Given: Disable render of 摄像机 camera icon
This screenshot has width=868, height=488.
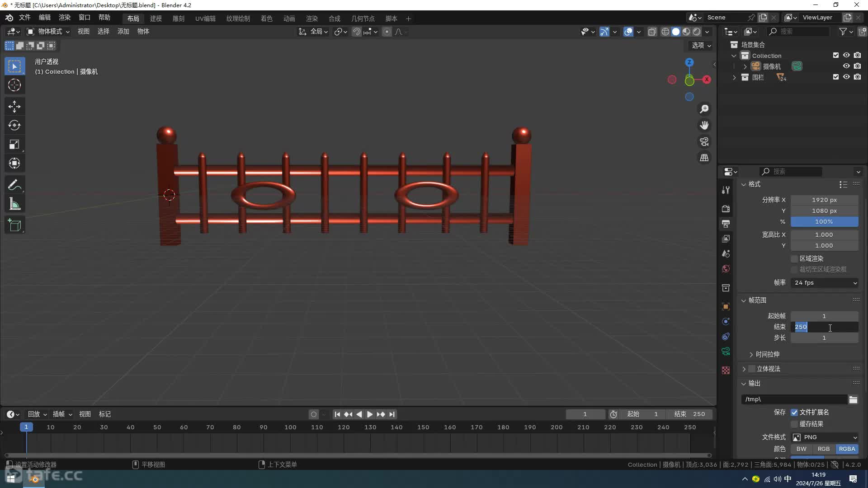Looking at the screenshot, I should (857, 66).
